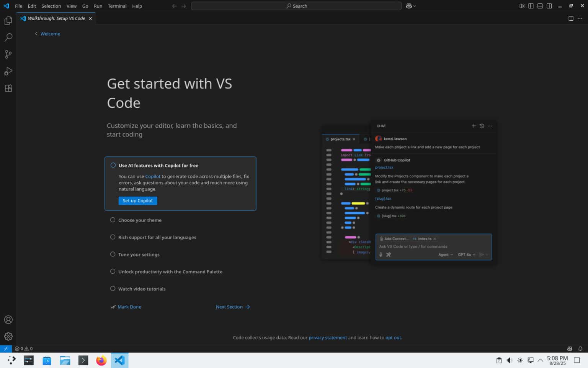Open the Extensions view
The width and height of the screenshot is (588, 368).
click(8, 88)
